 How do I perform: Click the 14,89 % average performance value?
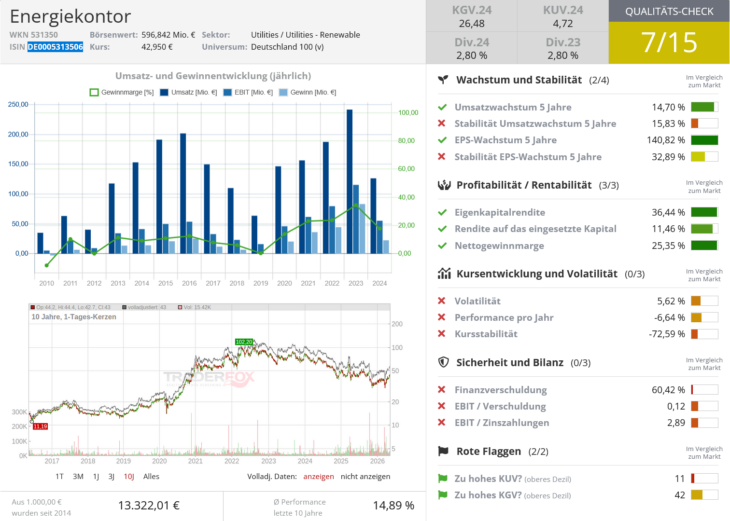[x=393, y=505]
